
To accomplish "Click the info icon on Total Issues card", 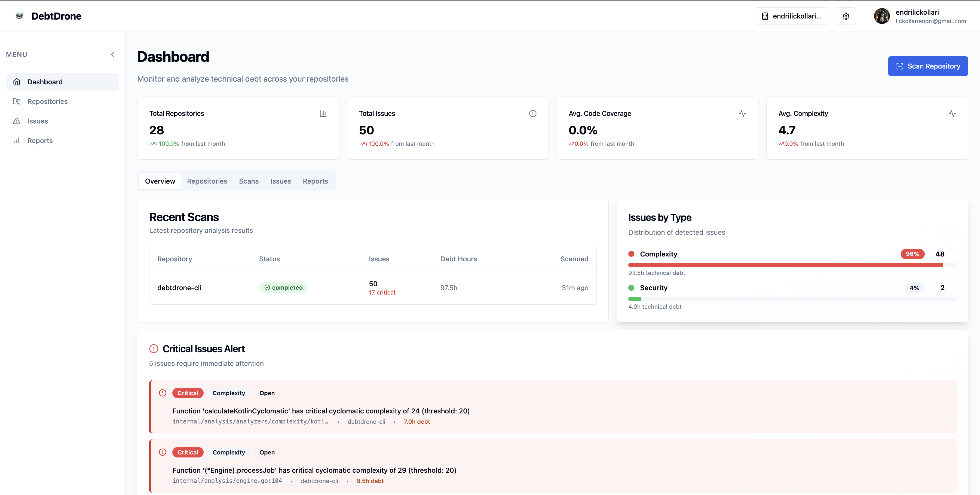I will pos(533,113).
